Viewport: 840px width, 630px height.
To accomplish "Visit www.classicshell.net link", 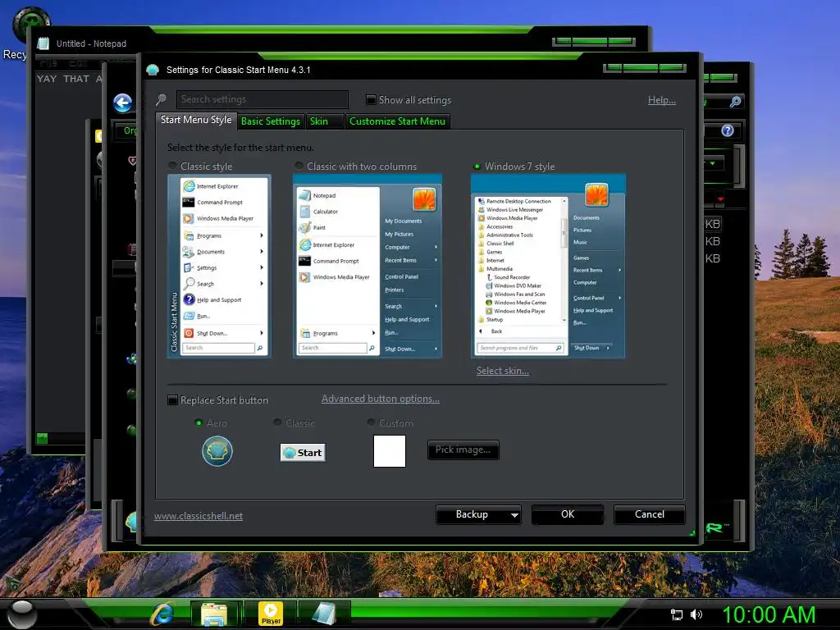I will pyautogui.click(x=199, y=516).
